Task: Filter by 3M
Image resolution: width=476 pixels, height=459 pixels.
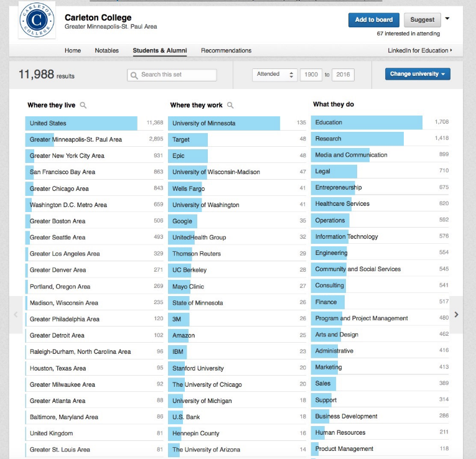Action: 237,319
